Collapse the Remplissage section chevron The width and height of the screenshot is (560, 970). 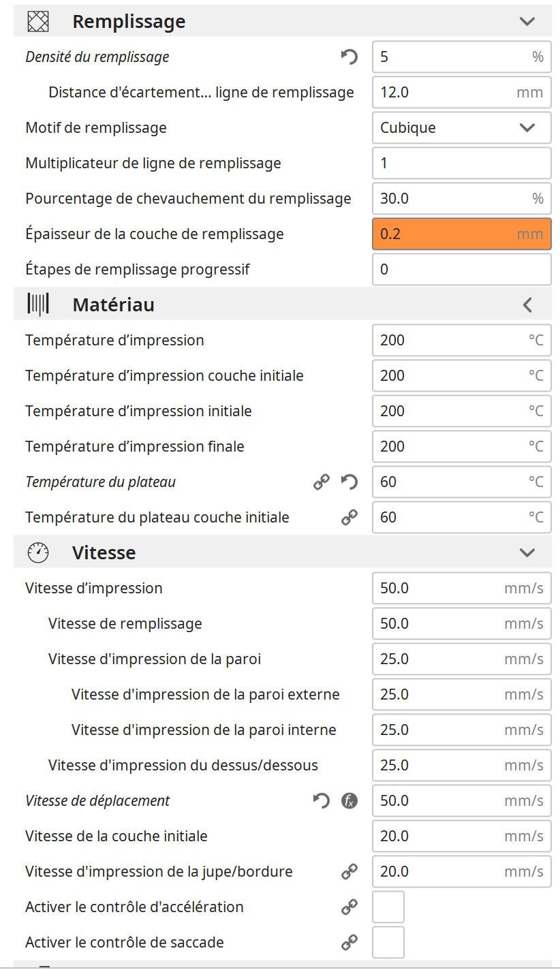pyautogui.click(x=527, y=22)
